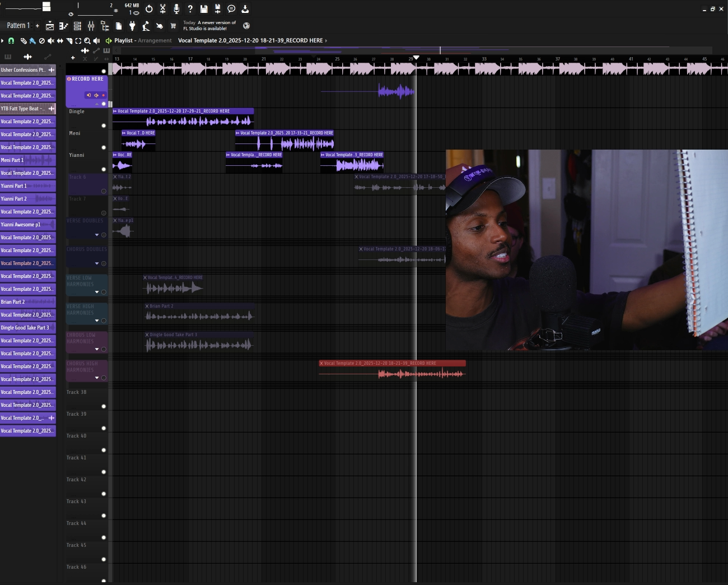728x585 pixels.
Task: Click the + button to add a new pattern
Action: (37, 25)
